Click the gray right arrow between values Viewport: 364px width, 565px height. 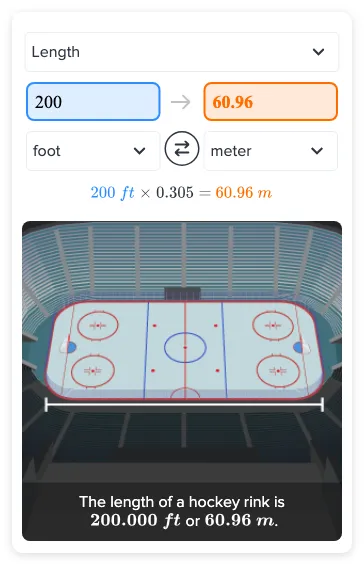tap(181, 102)
